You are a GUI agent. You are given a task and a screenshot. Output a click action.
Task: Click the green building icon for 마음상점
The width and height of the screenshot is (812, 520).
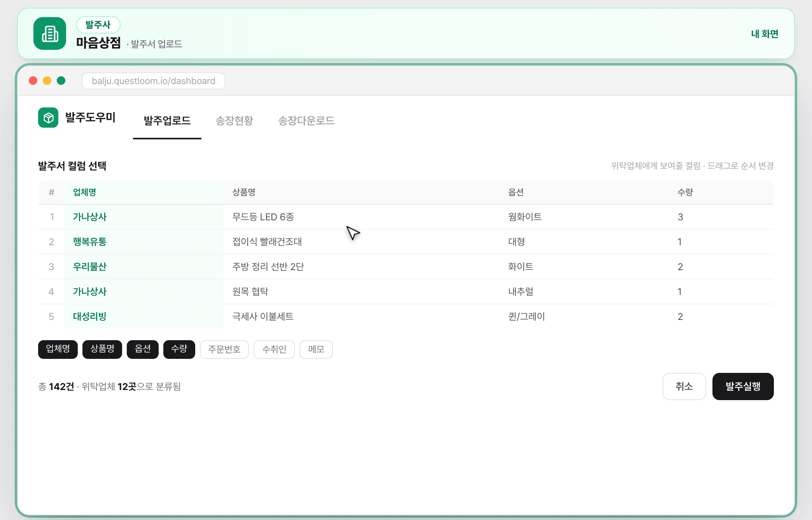(50, 33)
